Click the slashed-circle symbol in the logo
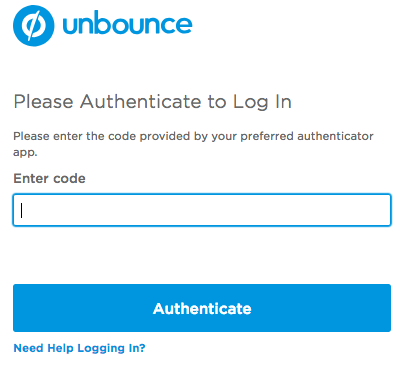 (x=33, y=26)
